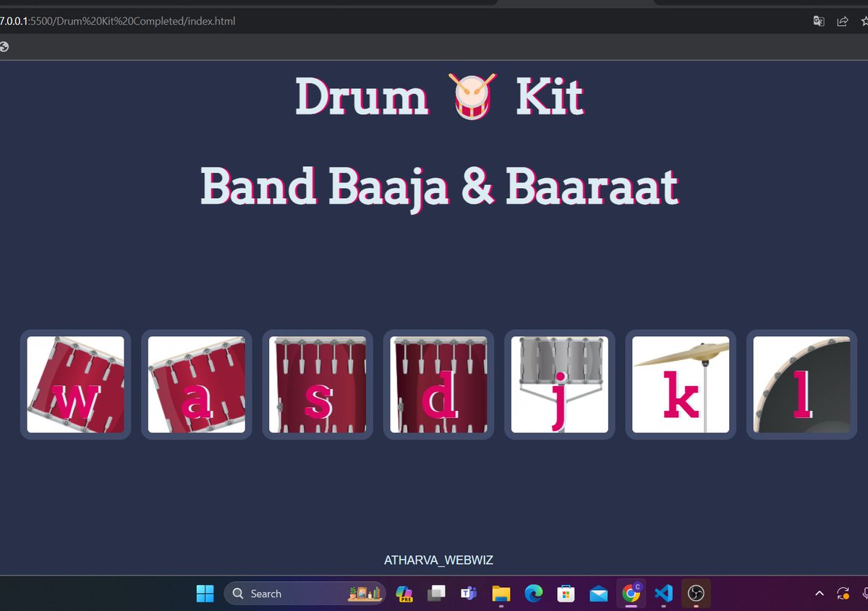Toggle the bookmark star for this page

[x=864, y=21]
